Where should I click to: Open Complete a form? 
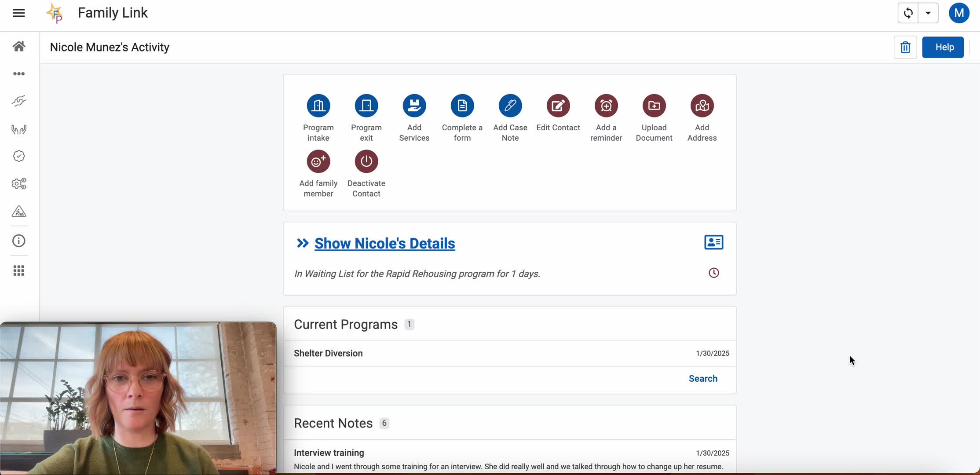(462, 106)
